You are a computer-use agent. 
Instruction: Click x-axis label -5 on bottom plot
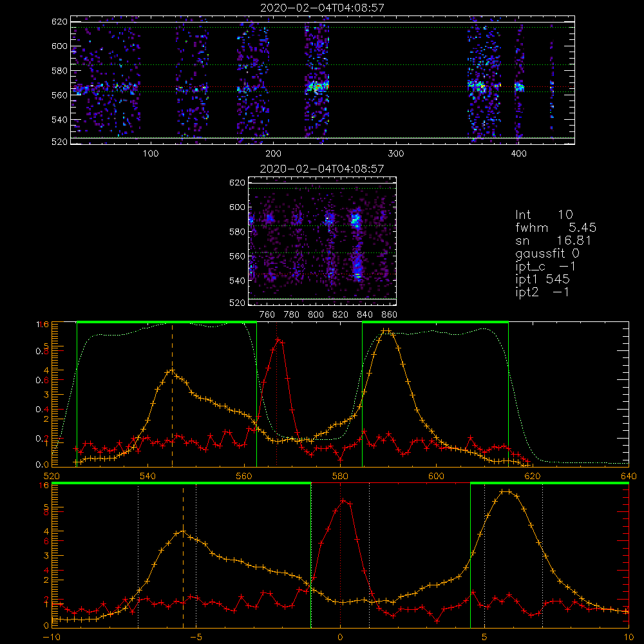click(196, 638)
